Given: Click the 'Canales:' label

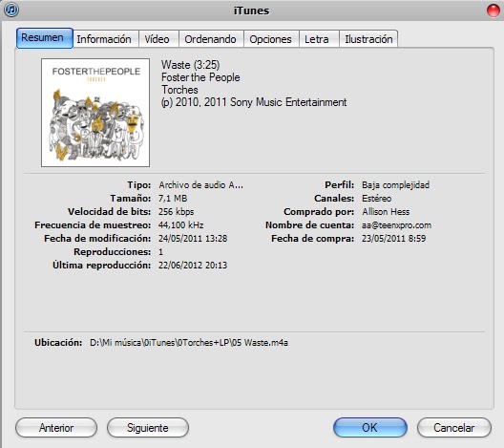Looking at the screenshot, I should pos(334,198).
